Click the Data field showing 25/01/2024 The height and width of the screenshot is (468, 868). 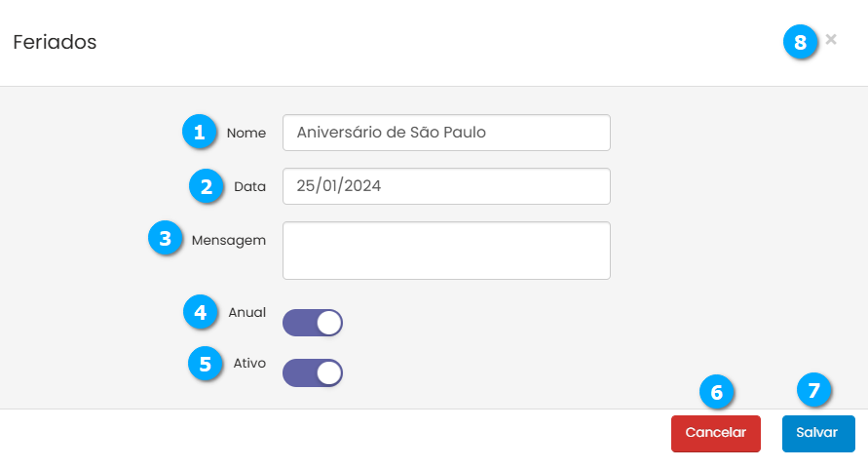446,186
